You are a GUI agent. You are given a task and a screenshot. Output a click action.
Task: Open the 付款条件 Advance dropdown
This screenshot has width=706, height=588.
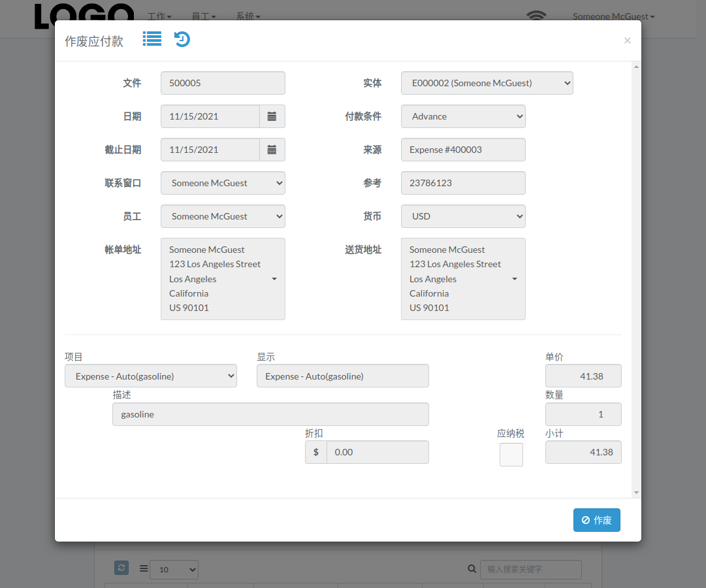point(463,116)
